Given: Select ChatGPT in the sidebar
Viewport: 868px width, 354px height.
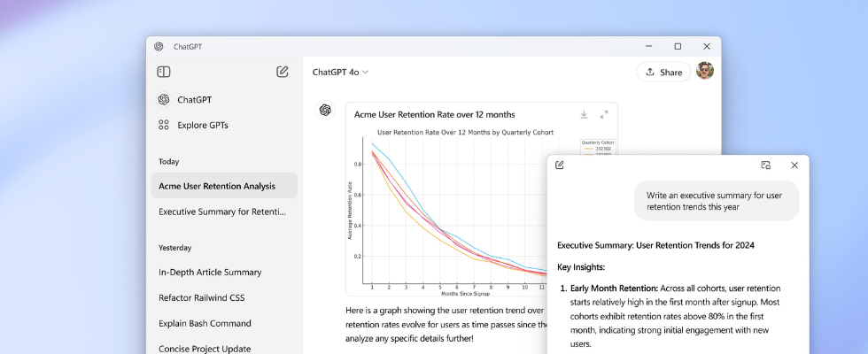Looking at the screenshot, I should [x=194, y=100].
